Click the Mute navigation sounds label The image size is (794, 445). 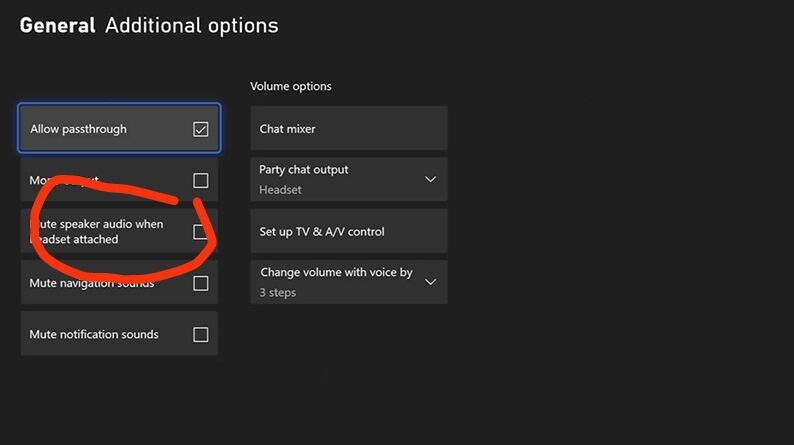point(92,283)
